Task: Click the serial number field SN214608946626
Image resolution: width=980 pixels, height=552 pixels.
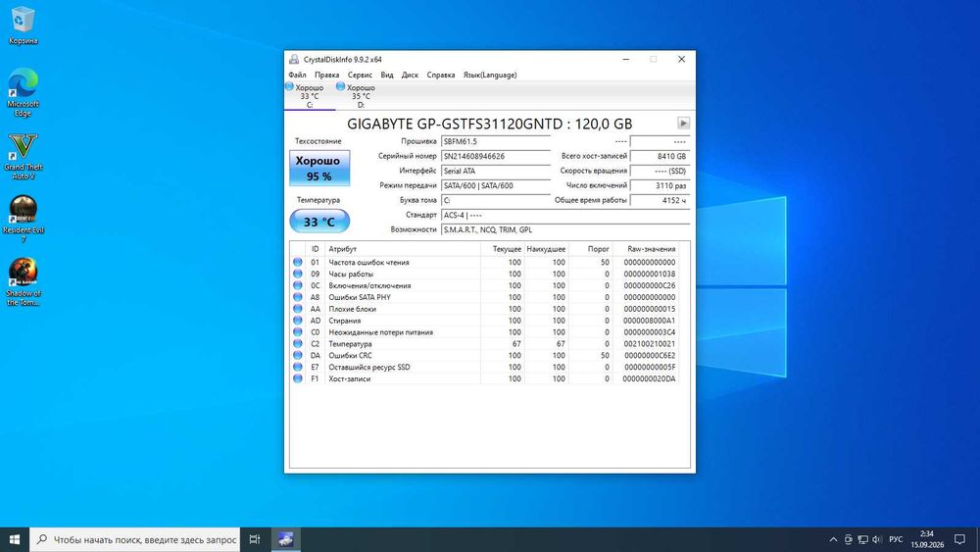Action: (x=495, y=156)
